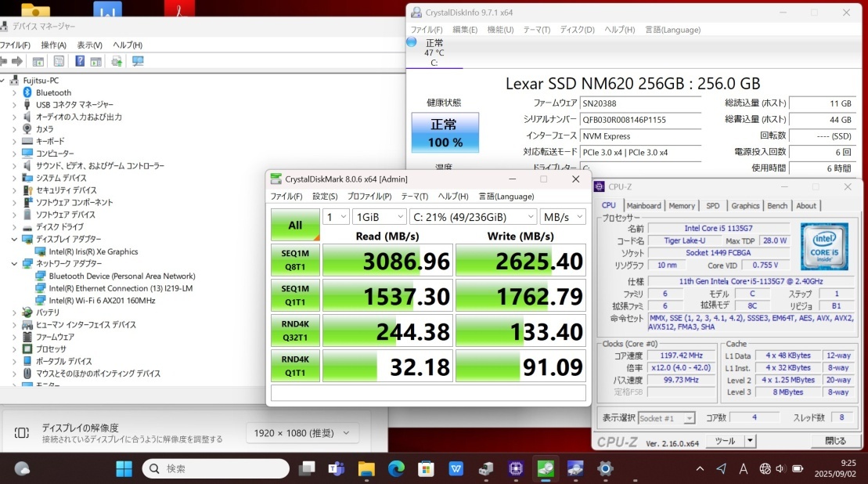Image resolution: width=868 pixels, height=484 pixels.
Task: Open Windows Start menu
Action: click(x=124, y=468)
